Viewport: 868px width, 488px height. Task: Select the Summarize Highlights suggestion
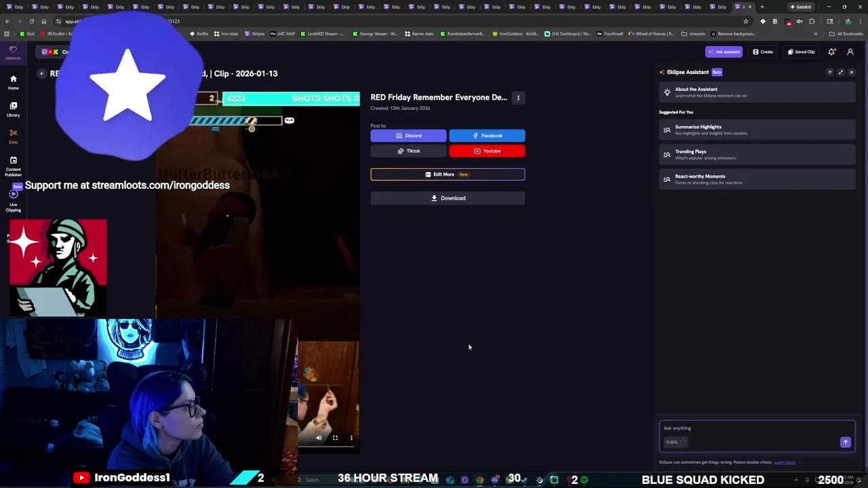click(757, 129)
